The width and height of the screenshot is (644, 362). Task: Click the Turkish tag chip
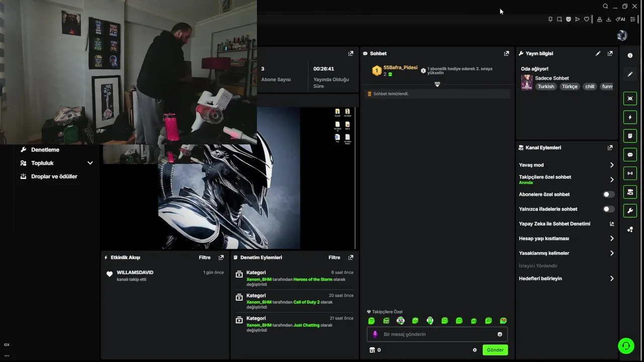coord(545,86)
